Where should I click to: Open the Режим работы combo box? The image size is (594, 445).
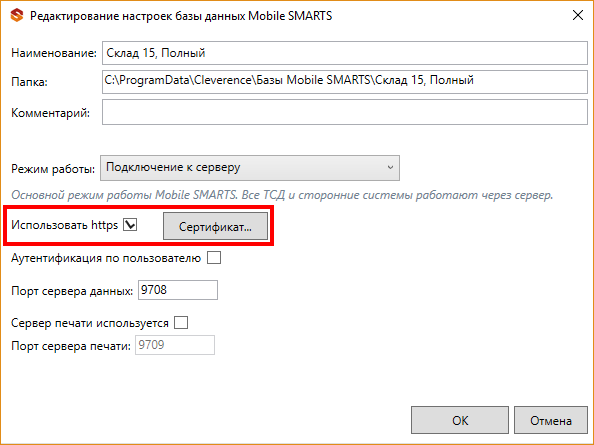click(250, 168)
